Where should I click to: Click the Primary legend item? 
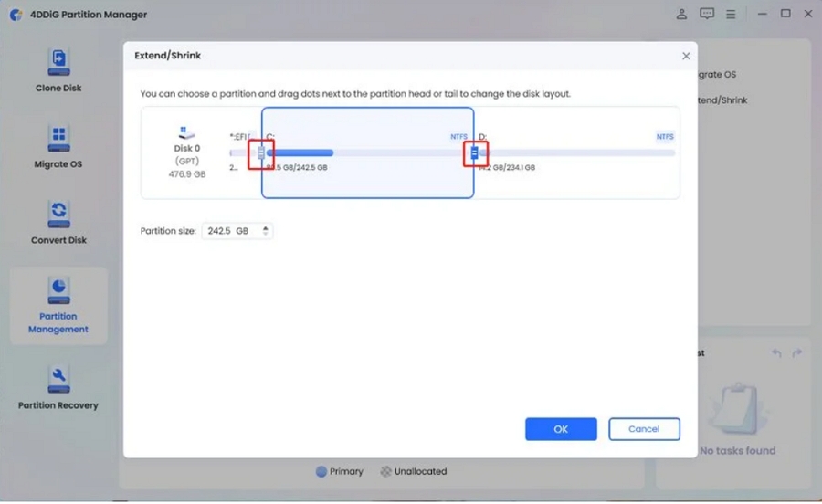coord(340,471)
